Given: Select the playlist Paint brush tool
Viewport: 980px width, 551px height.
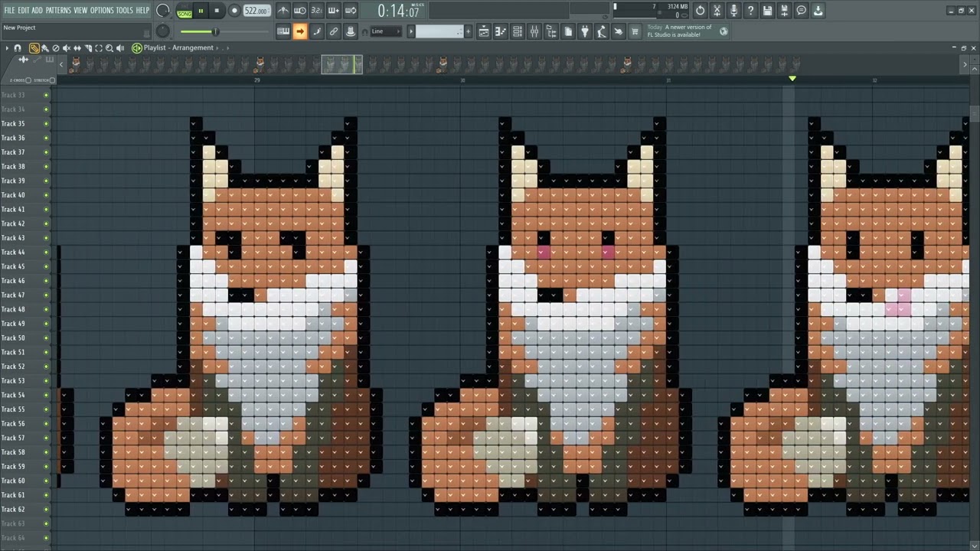Looking at the screenshot, I should coord(45,47).
